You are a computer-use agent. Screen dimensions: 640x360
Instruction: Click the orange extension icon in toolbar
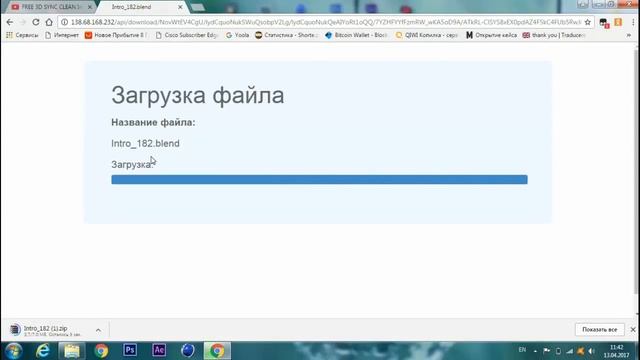[618, 22]
